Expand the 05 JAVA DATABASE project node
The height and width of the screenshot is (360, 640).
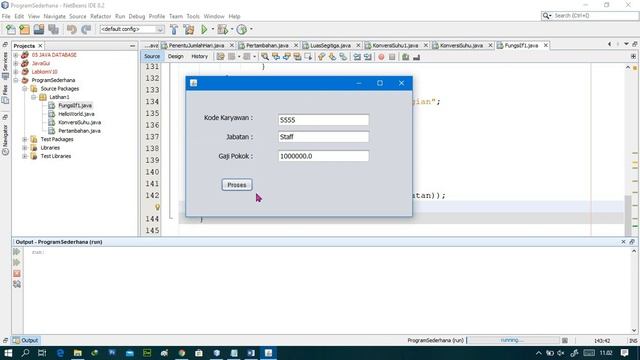click(16, 55)
